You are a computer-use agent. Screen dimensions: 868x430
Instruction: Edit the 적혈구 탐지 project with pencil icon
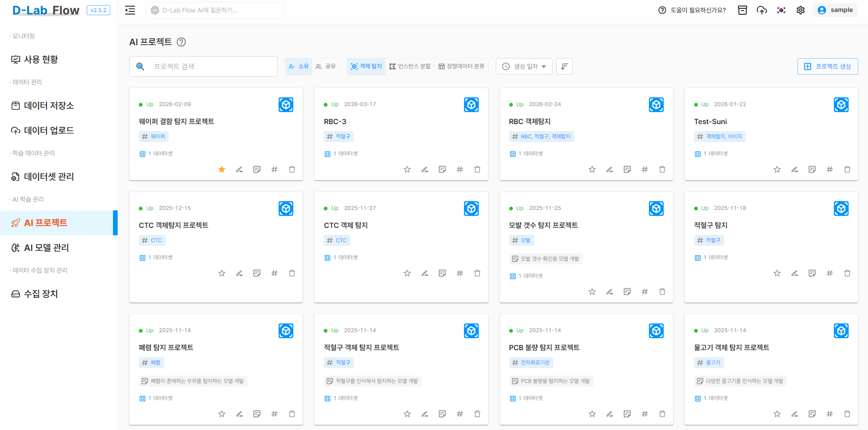pyautogui.click(x=795, y=273)
